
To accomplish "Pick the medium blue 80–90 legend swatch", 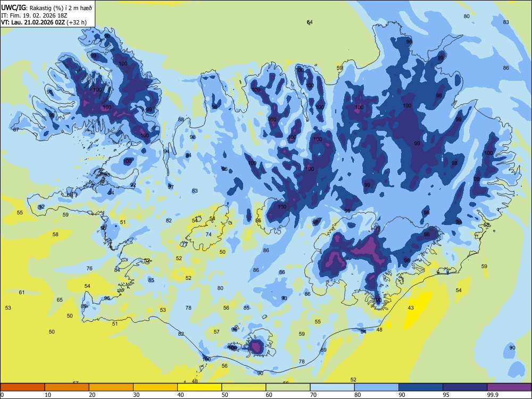I will coord(376,387).
